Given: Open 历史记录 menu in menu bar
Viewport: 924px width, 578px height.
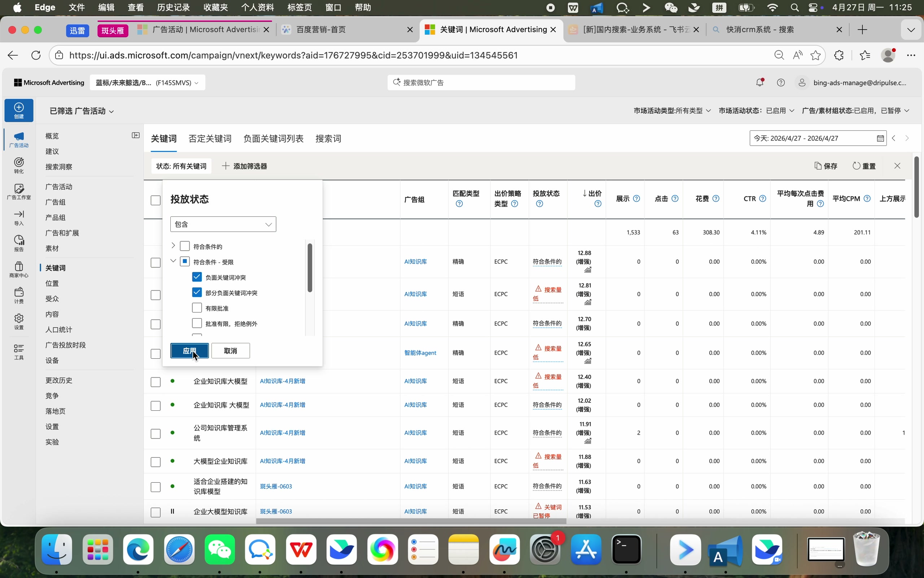Looking at the screenshot, I should 173,8.
